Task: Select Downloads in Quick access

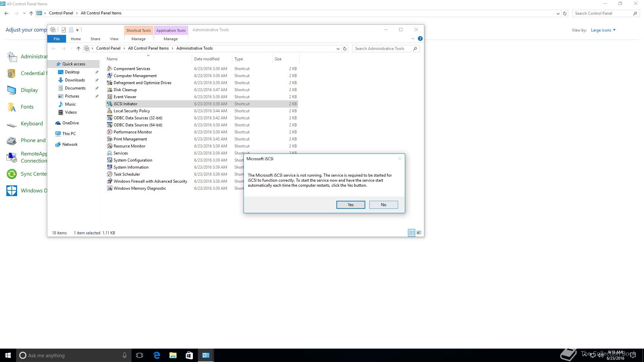Action: pos(75,80)
